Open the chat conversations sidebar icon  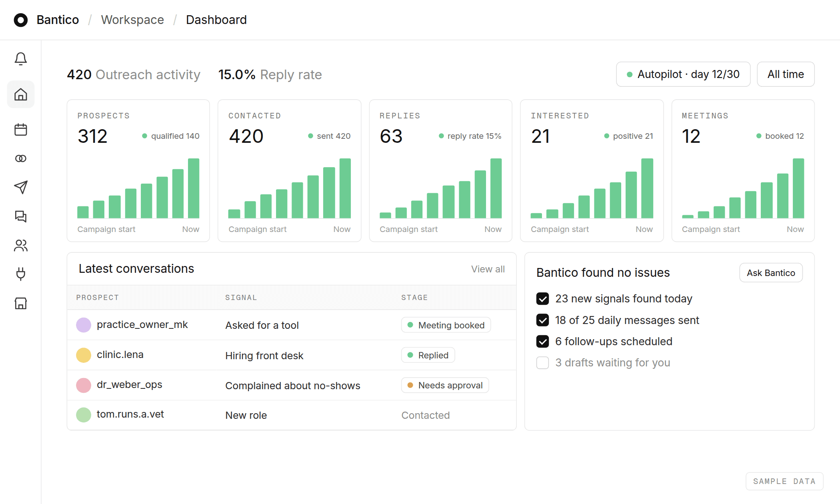[x=21, y=216]
